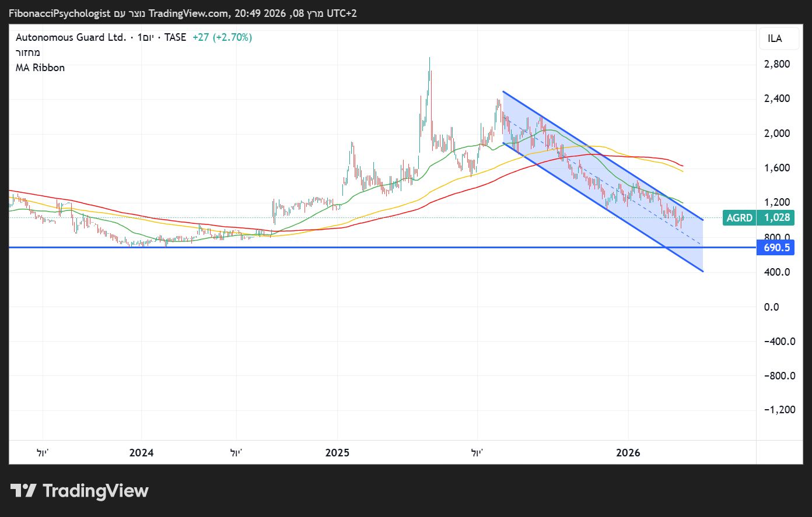Click the 2026 year label on time axis
The width and height of the screenshot is (812, 517).
tap(628, 453)
